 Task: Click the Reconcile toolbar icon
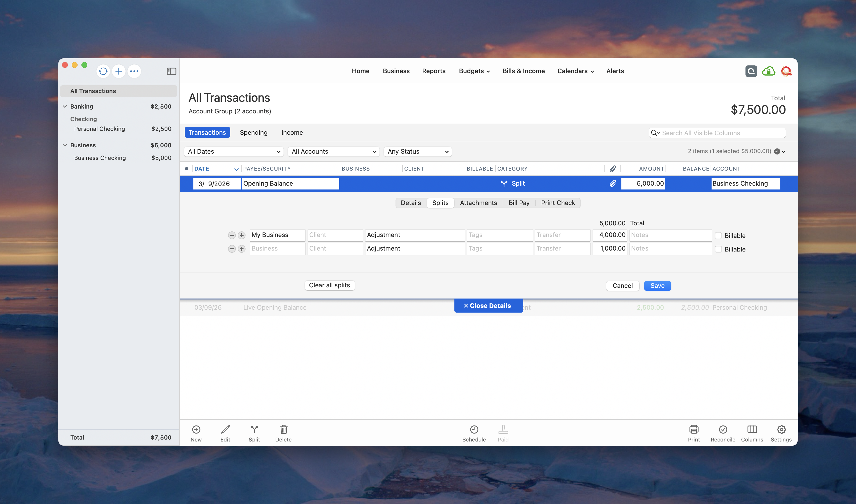tap(722, 430)
